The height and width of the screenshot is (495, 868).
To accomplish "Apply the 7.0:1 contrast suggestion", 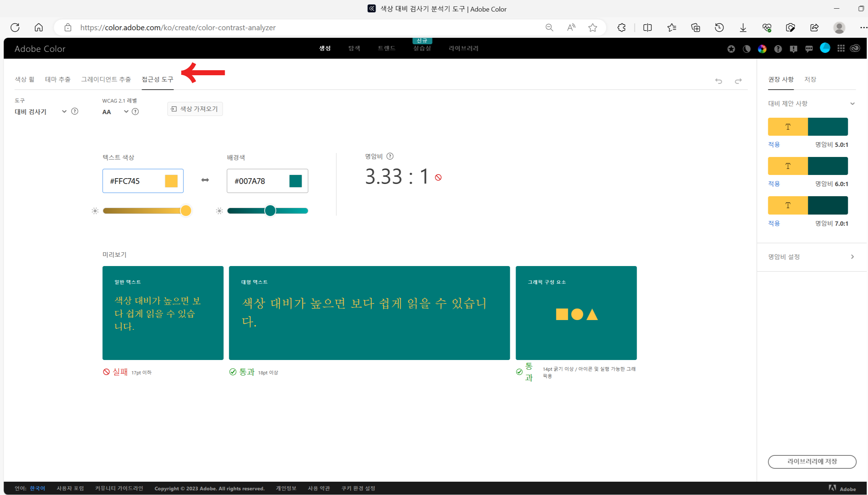I will pyautogui.click(x=774, y=223).
